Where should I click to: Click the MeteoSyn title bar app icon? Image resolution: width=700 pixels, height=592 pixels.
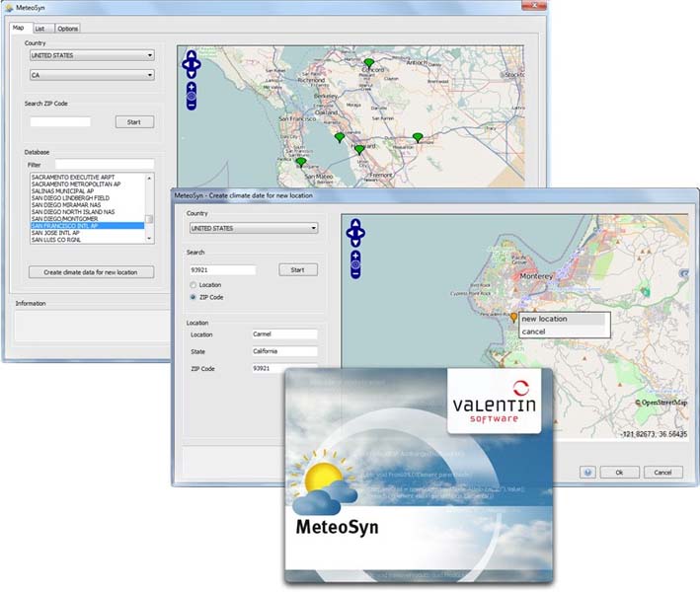[9, 8]
